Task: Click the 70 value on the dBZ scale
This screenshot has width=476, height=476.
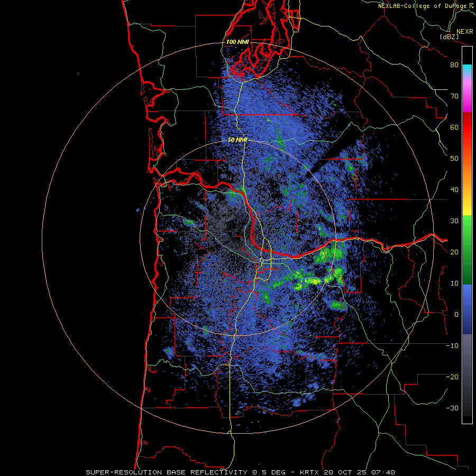Action: click(454, 96)
